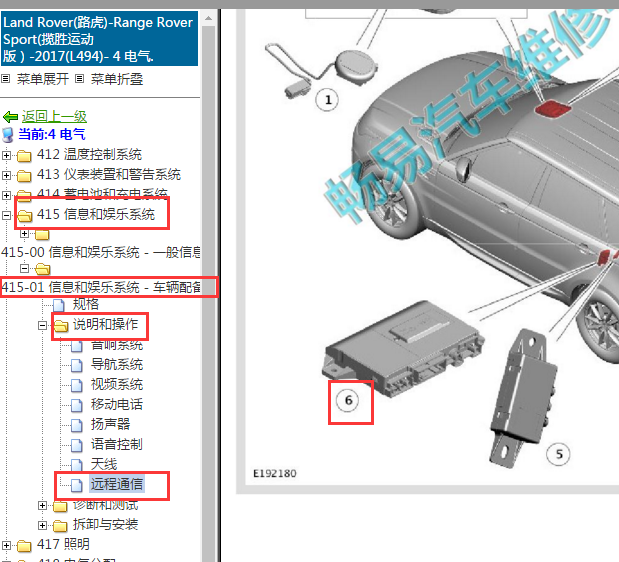Expand the 413 仪表装置和警告系统 node

point(6,175)
